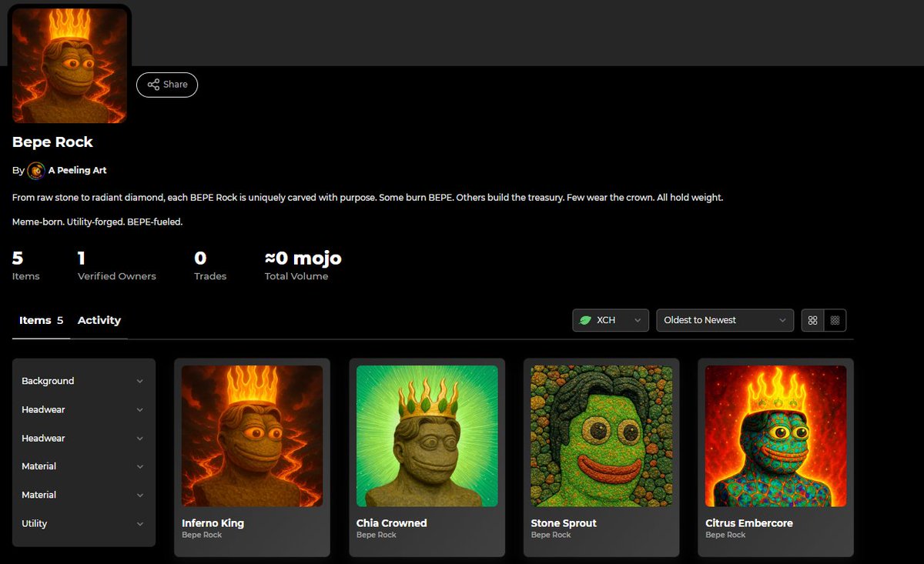Screen dimensions: 924x564
Task: Expand the Headwear filter directly above Material
Action: (83, 438)
